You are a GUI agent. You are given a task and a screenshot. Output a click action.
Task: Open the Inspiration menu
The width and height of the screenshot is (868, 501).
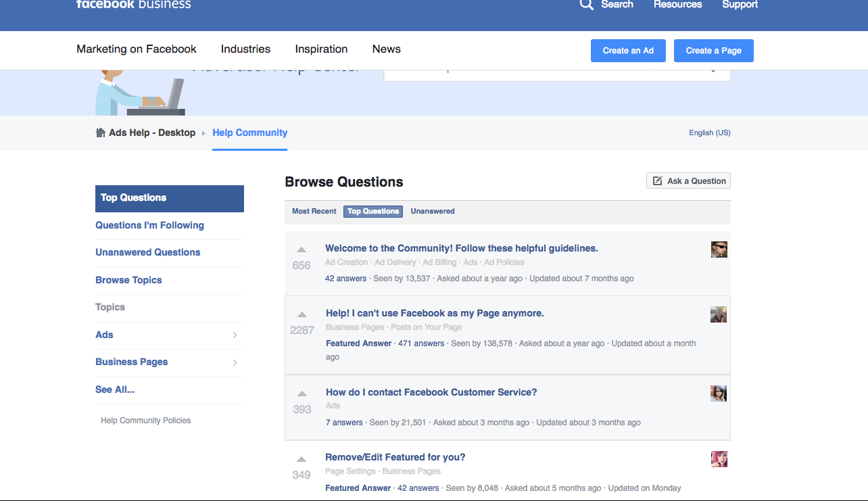pos(321,49)
